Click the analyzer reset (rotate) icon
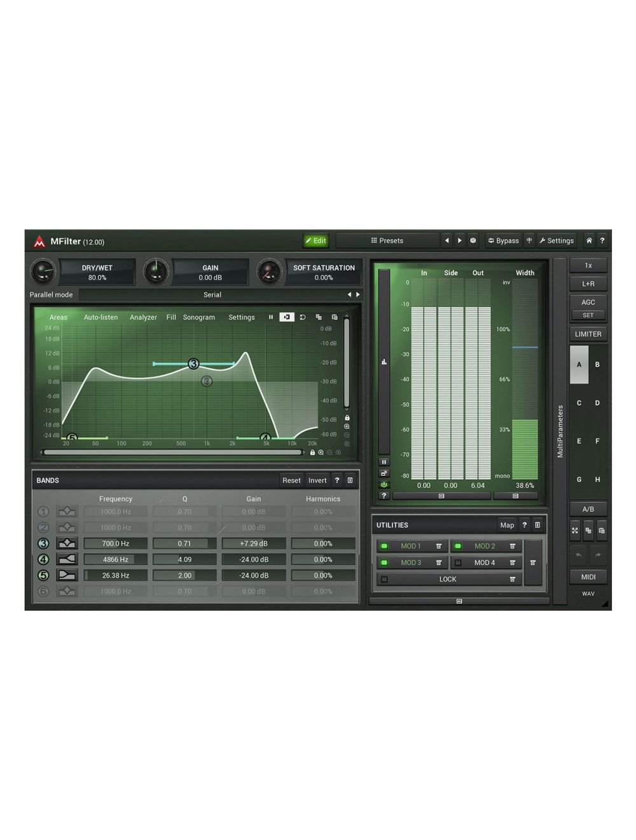636x840 pixels. (x=302, y=317)
